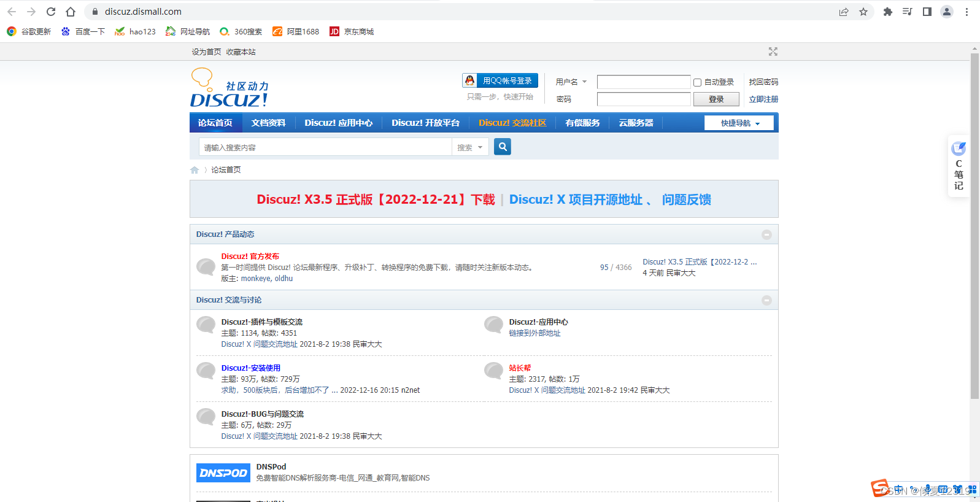Viewport: 980px width, 502px height.
Task: Open the Discuz!-应用中心 forum link
Action: coord(539,322)
